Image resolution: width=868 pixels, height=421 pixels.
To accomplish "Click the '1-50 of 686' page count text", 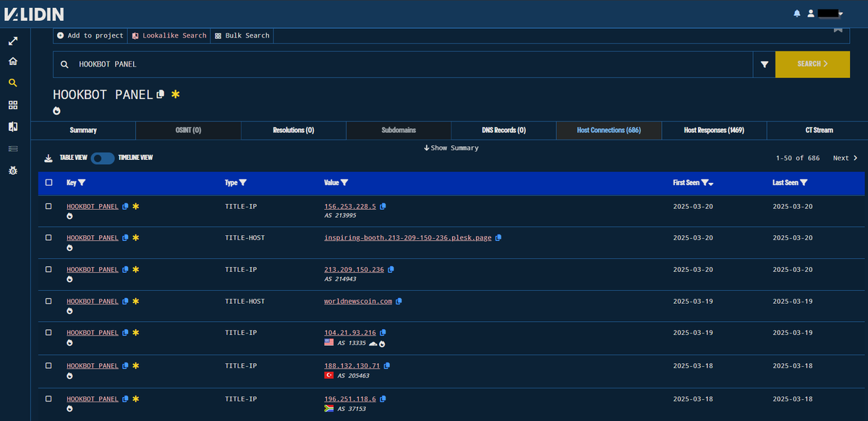I will (798, 158).
